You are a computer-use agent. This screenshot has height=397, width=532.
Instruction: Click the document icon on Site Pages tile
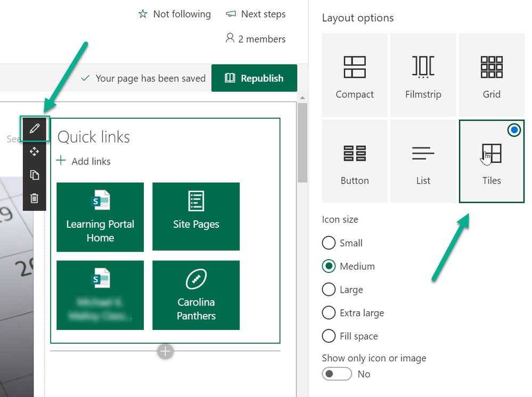[x=196, y=201]
